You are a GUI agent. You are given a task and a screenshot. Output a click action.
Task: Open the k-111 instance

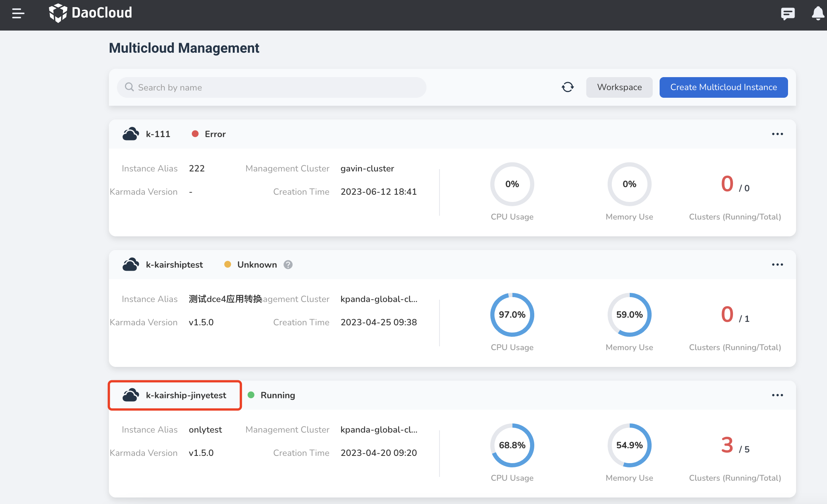pos(158,134)
